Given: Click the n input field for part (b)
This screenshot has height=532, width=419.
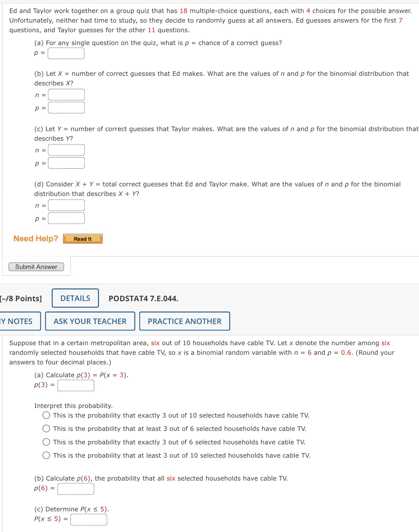Looking at the screenshot, I should point(66,95).
